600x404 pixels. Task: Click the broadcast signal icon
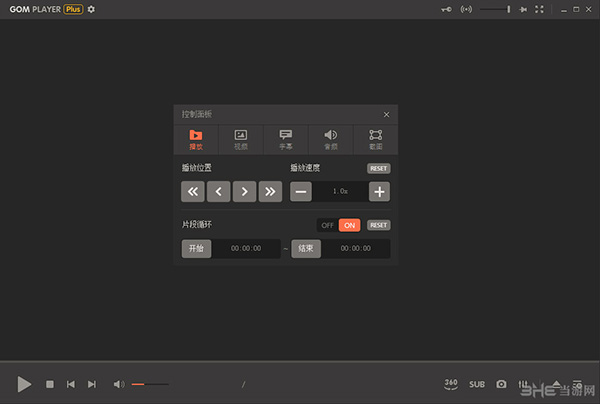click(x=466, y=9)
